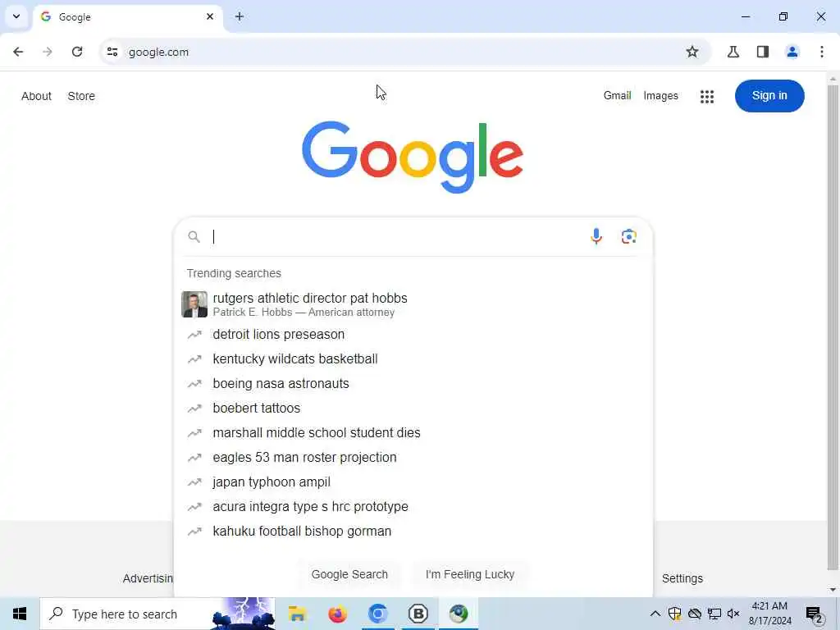View site information icon in address bar
The height and width of the screenshot is (630, 840).
tap(112, 52)
